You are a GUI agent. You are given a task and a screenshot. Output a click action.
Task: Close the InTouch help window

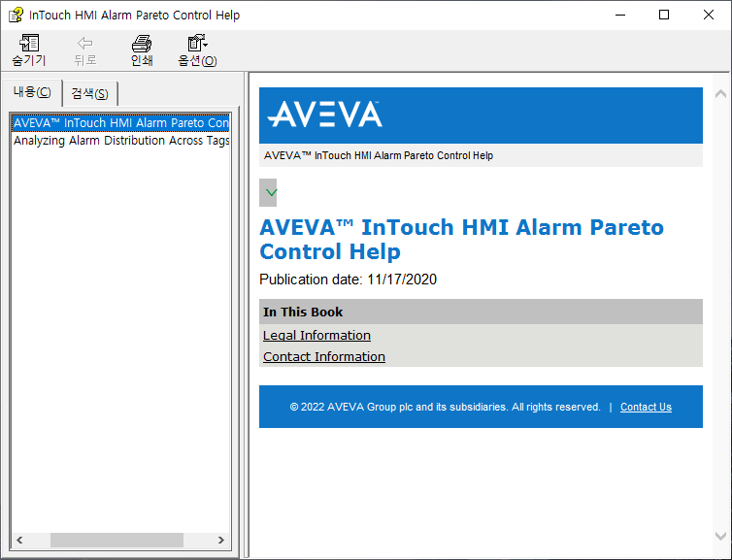coord(708,15)
